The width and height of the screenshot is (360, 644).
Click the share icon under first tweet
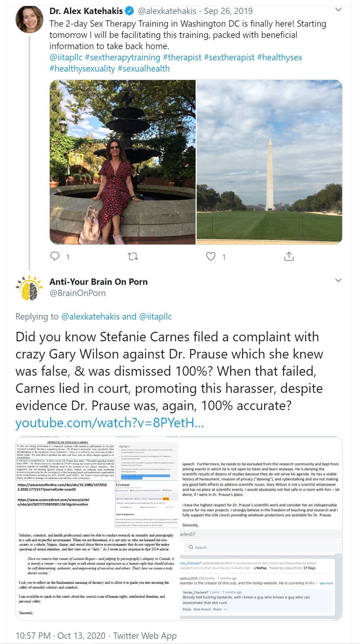click(x=288, y=256)
